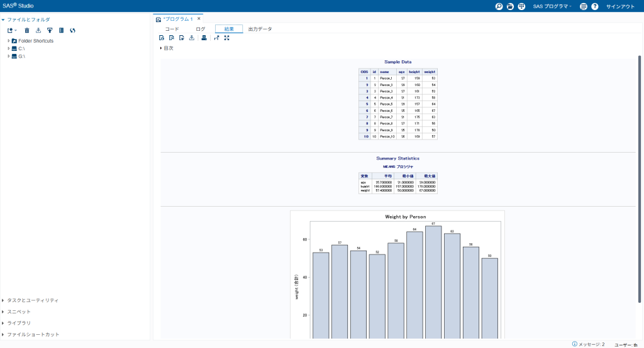Click the upload icon in file panel
This screenshot has height=348, width=644.
(50, 30)
